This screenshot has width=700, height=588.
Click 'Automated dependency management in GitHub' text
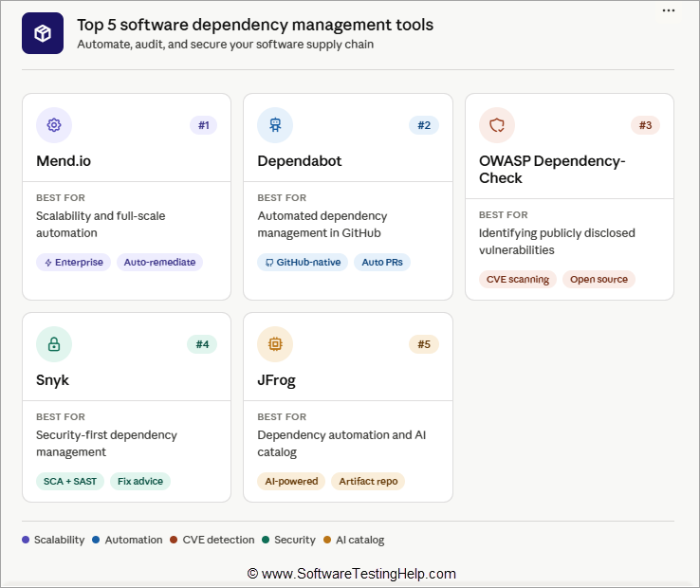[322, 225]
